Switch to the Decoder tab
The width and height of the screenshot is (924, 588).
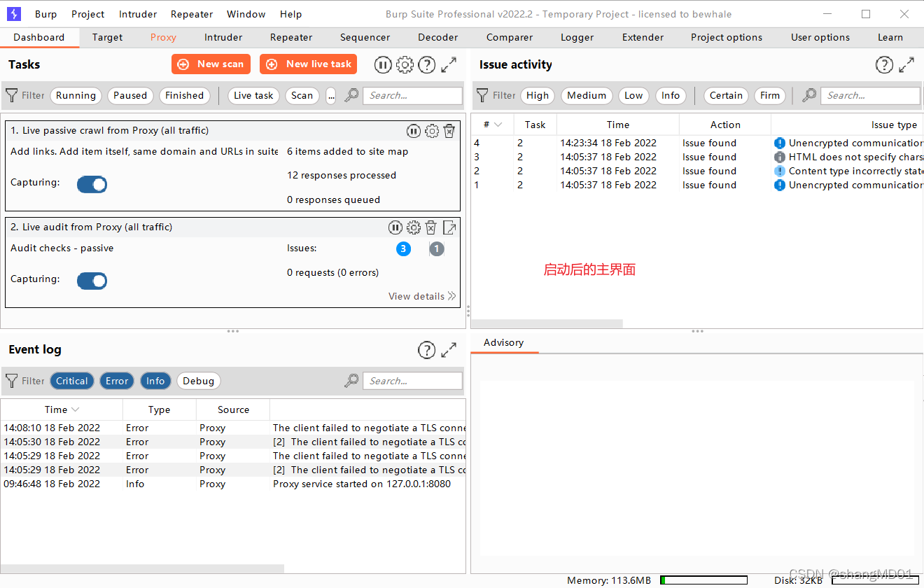(438, 37)
